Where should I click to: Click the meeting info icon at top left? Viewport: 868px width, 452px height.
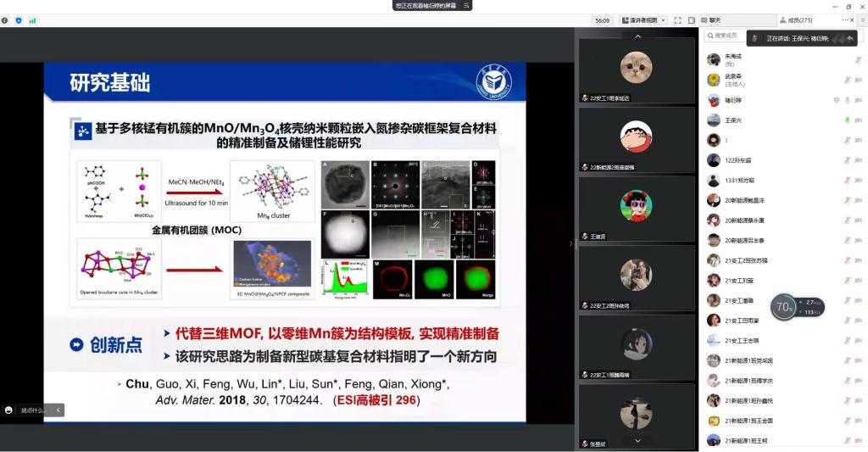[6, 20]
